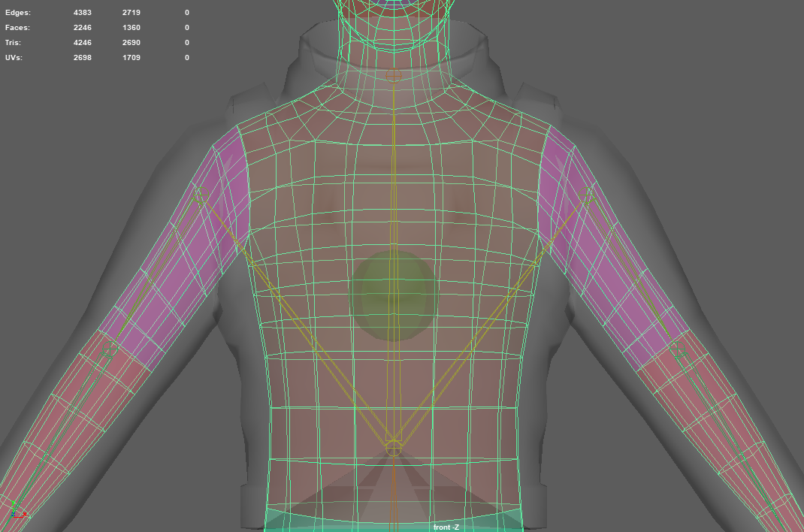
Task: Click the UVs value 2698
Action: (x=83, y=57)
